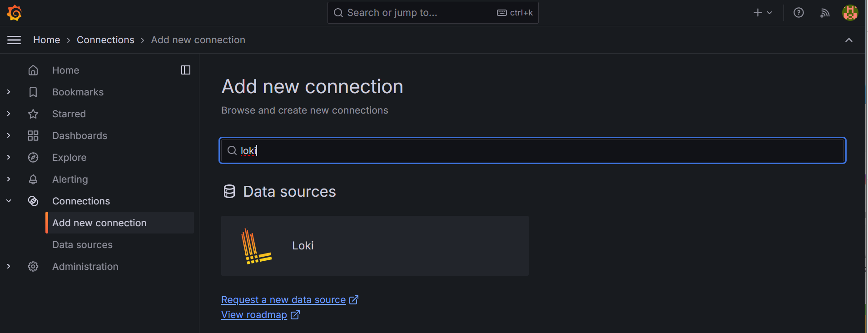Screen dimensions: 868x333
Task: Go to Home breadcrumb
Action: (x=46, y=40)
